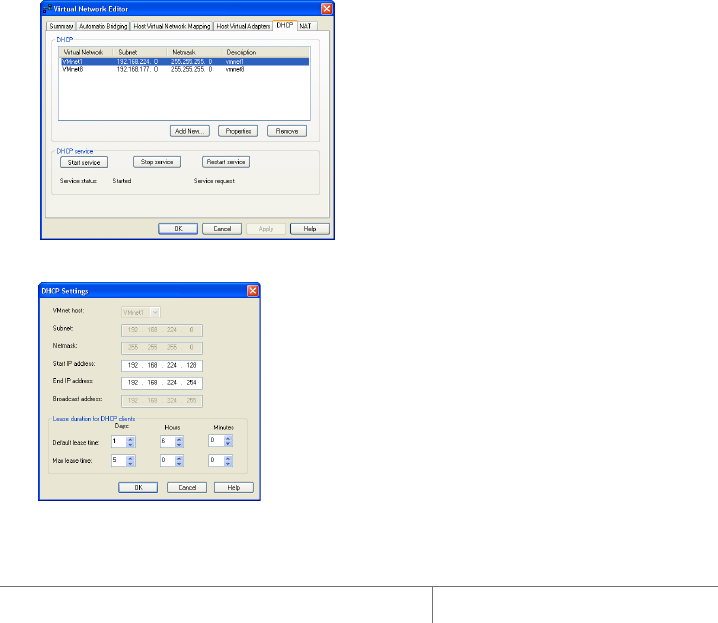Click the Description column header
Viewport: 718px width, 623px height.
(265, 52)
